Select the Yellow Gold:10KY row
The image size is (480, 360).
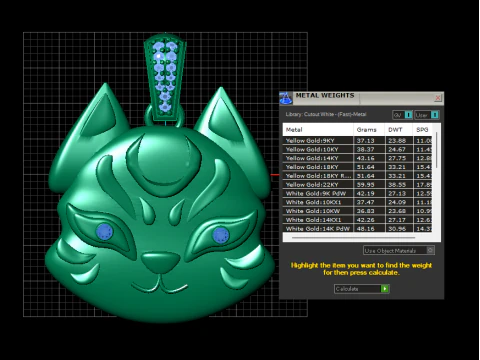[x=357, y=150]
